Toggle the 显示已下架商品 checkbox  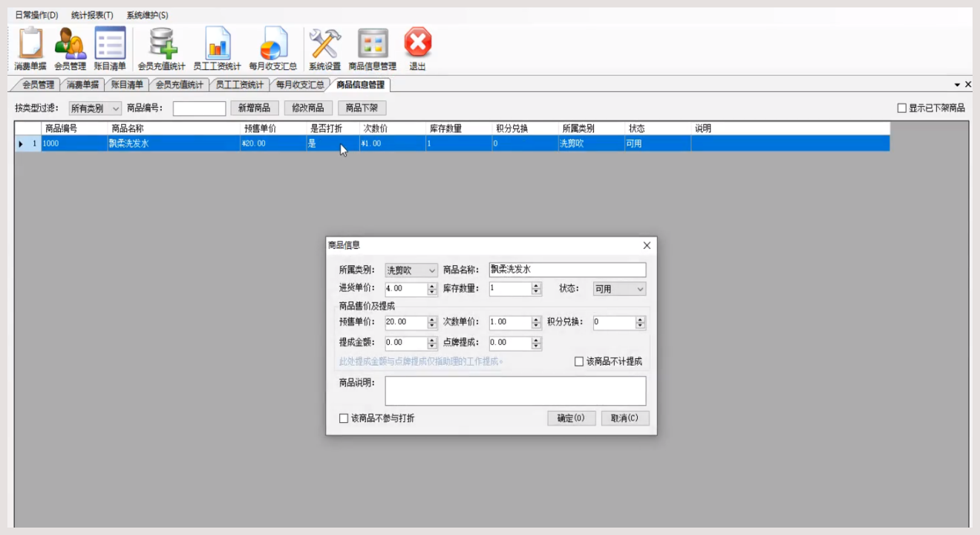pyautogui.click(x=902, y=108)
